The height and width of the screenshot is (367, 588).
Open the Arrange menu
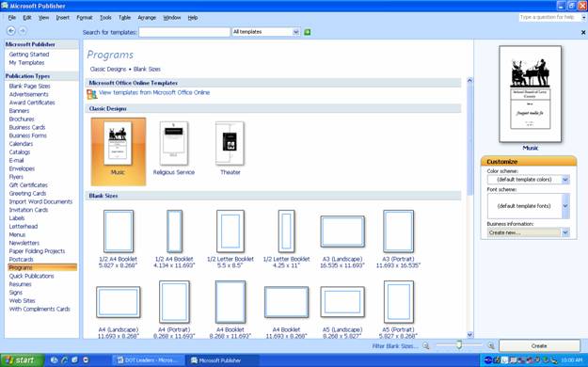tap(147, 18)
